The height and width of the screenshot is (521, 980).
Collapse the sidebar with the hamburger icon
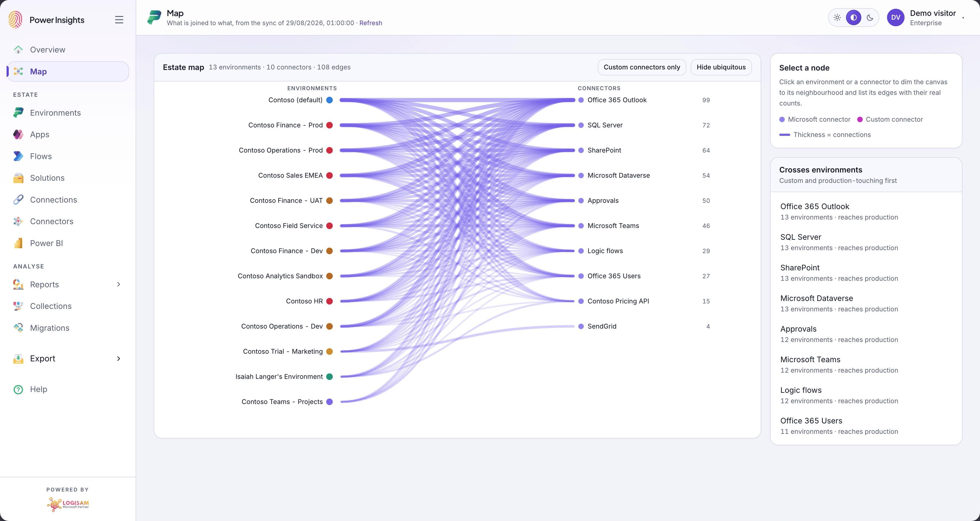119,20
